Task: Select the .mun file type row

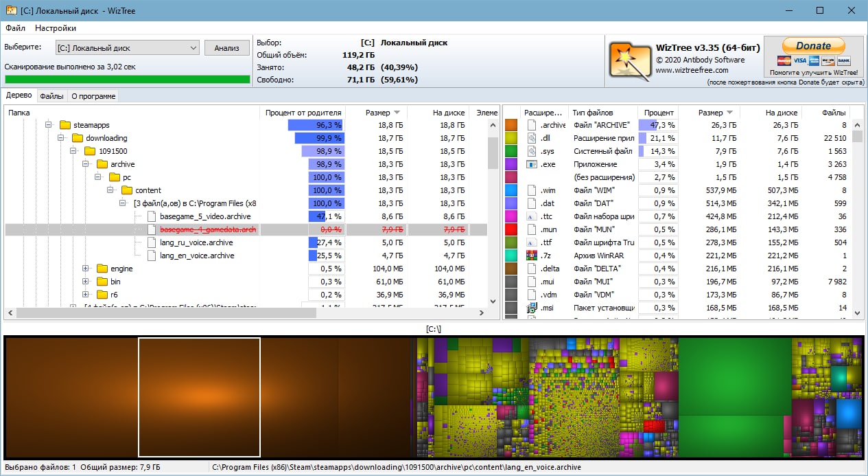Action: tap(677, 229)
